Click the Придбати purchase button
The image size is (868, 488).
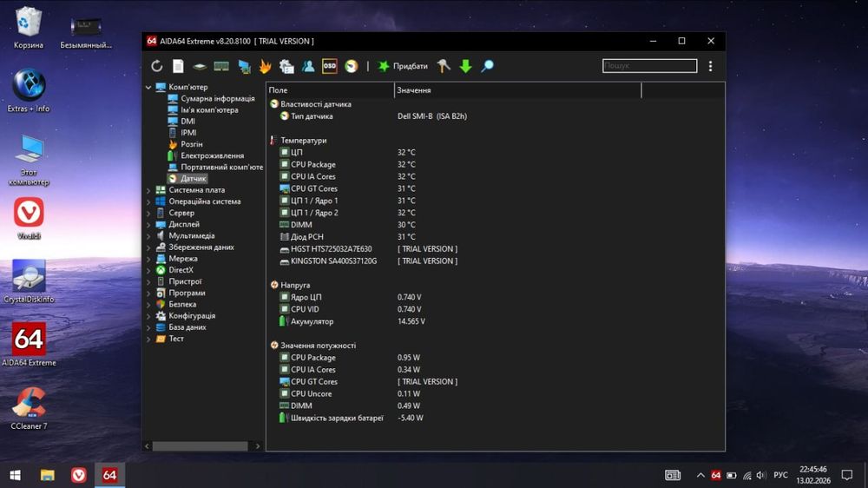click(x=403, y=66)
